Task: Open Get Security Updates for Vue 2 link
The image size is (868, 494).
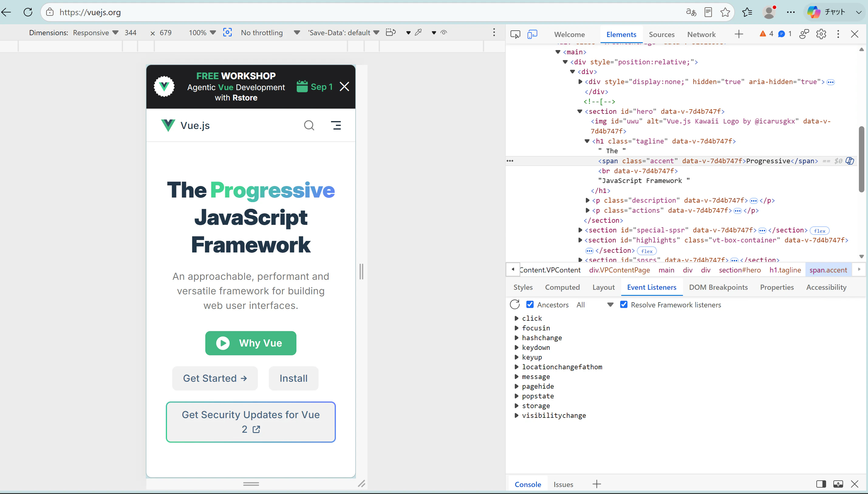Action: [251, 422]
